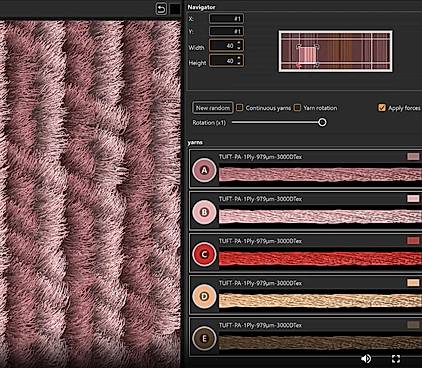Select the Navigator Y field
The width and height of the screenshot is (422, 368).
coord(226,31)
